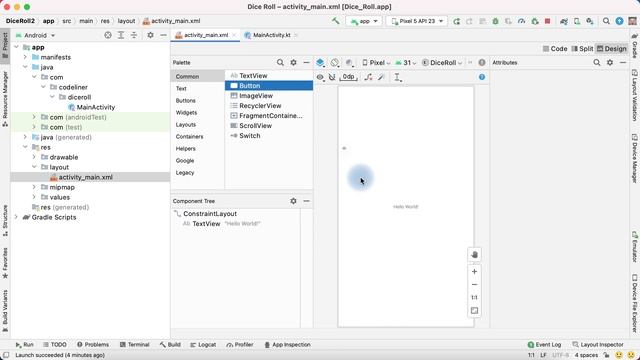The height and width of the screenshot is (360, 640).
Task: Click the Orientation for Preview icon
Action: [335, 62]
